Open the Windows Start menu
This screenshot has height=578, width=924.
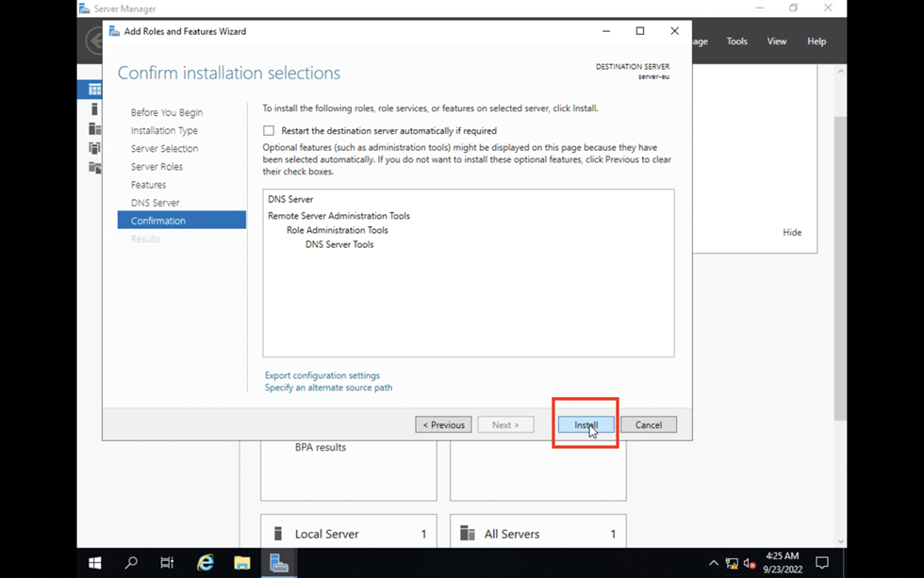point(94,563)
